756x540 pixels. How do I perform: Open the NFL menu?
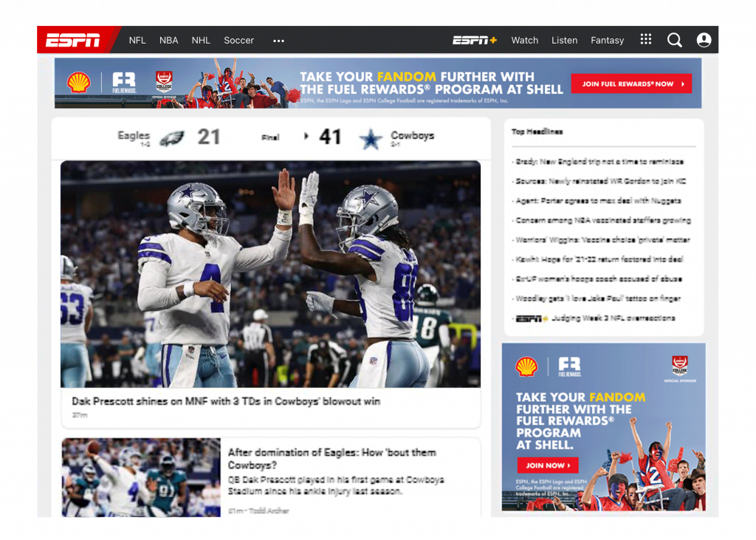click(137, 41)
